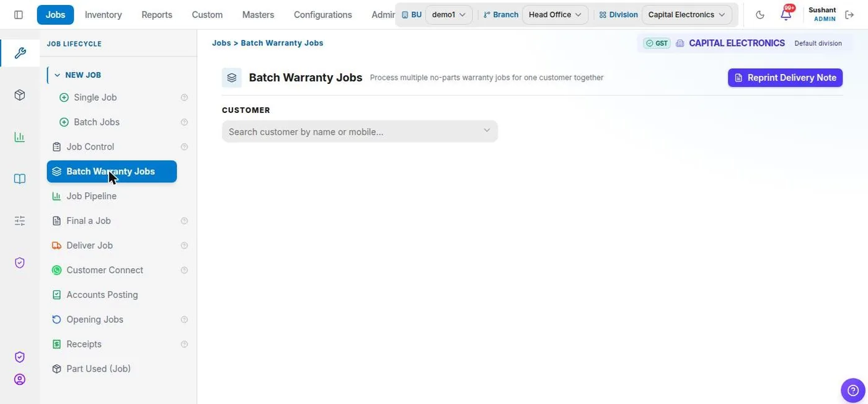This screenshot has height=404, width=868.
Task: Click the building icon beside Capital Electronics
Action: [680, 43]
